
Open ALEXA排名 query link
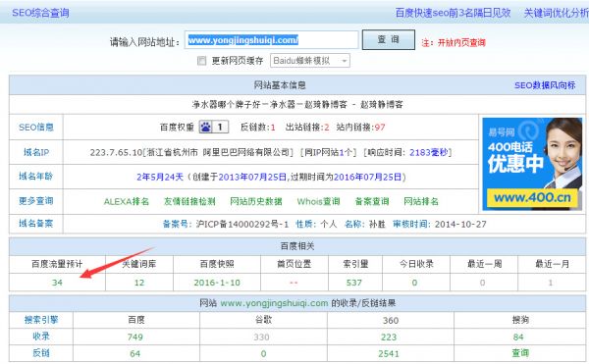127,201
